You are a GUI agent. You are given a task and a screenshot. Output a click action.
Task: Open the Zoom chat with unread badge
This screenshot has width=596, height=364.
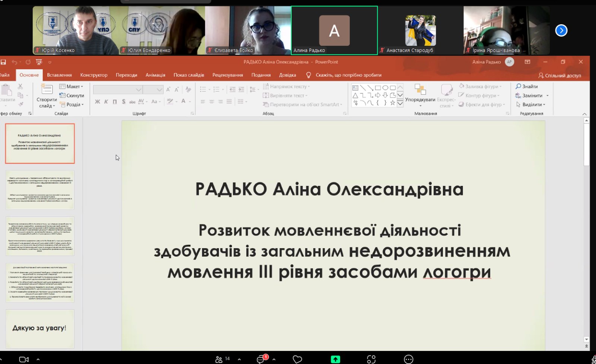point(261,359)
